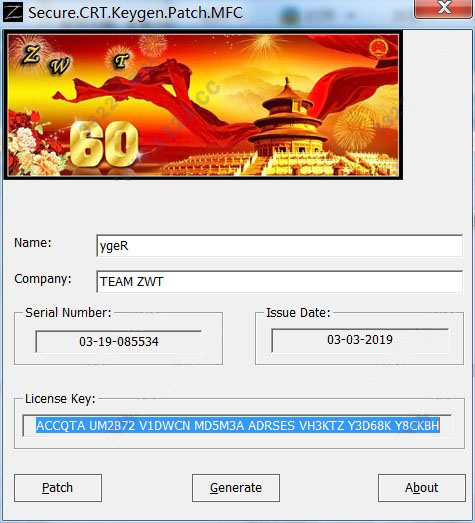Click the "Company:" label
This screenshot has width=475, height=523.
point(43,279)
